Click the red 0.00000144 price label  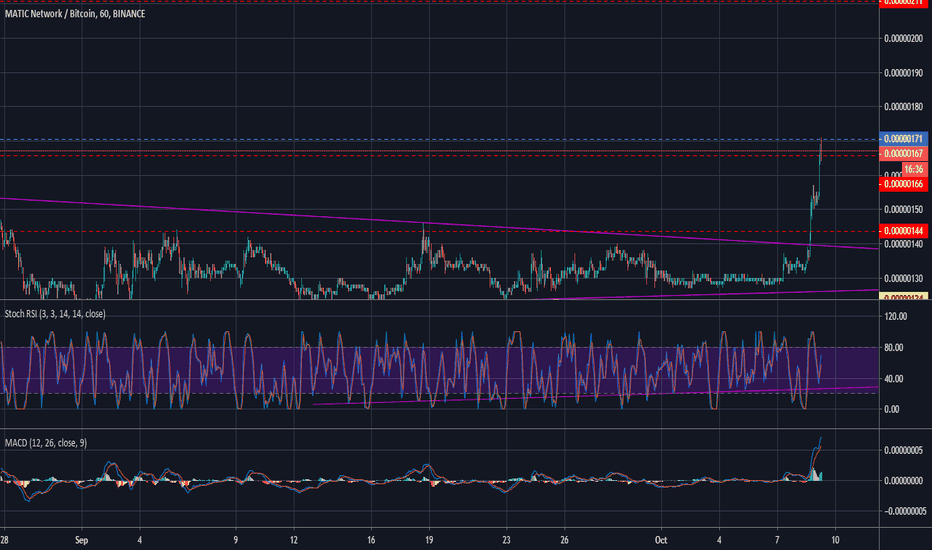[903, 231]
